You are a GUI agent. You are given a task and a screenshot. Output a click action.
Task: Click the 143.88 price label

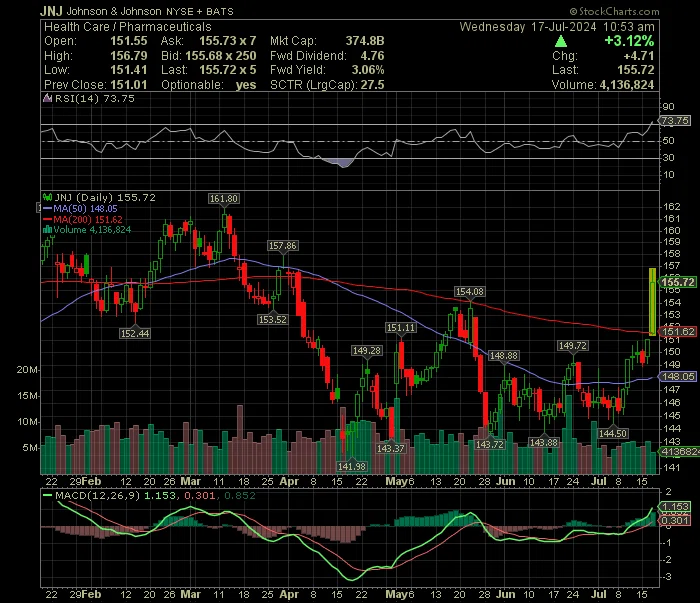[543, 442]
